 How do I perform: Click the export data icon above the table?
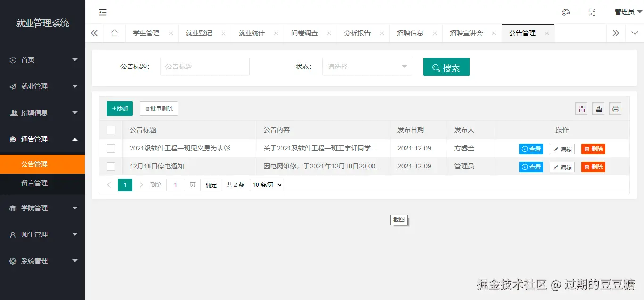[x=598, y=108]
